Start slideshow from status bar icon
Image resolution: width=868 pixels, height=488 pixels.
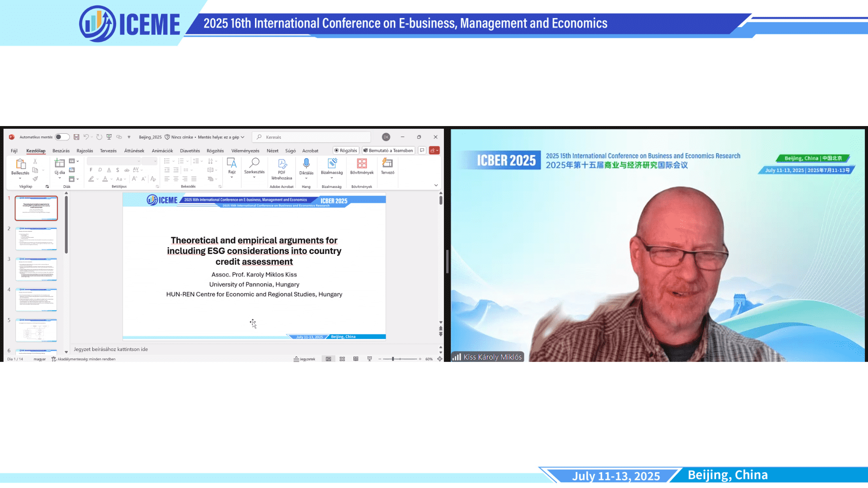pos(369,359)
